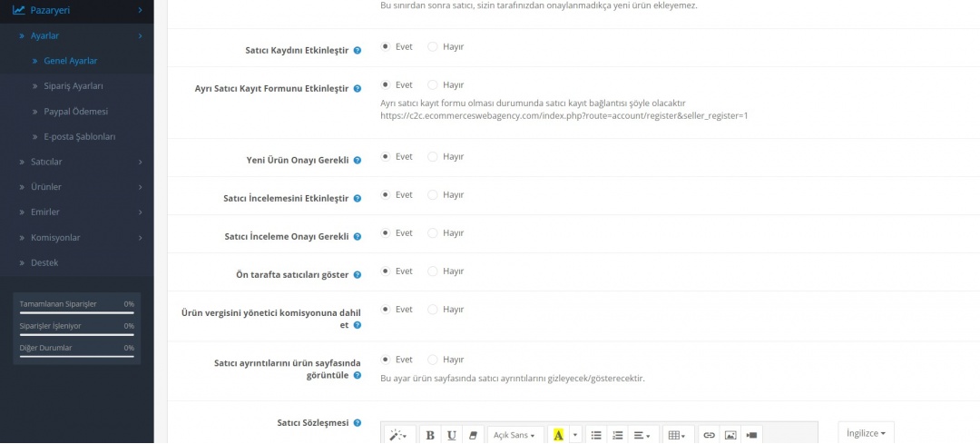Open E-posta Şablonları in the sidebar
980x444 pixels.
coord(79,136)
